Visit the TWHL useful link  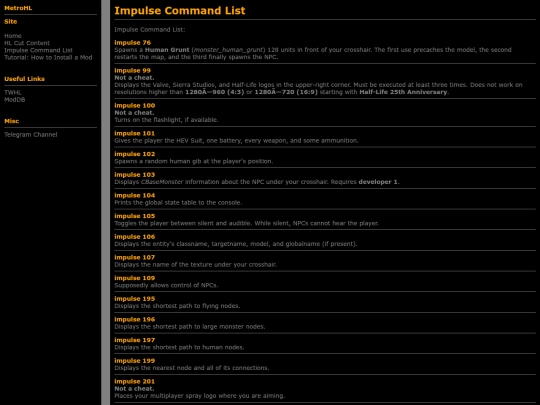coord(13,93)
